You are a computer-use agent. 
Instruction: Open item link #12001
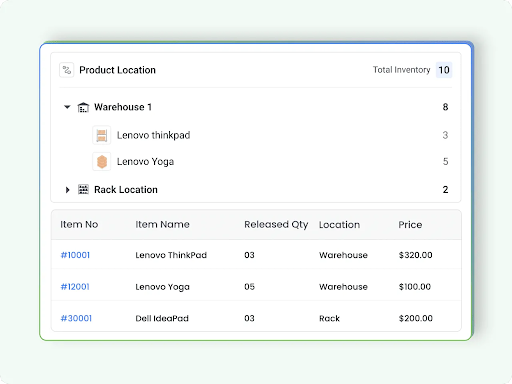pyautogui.click(x=75, y=287)
